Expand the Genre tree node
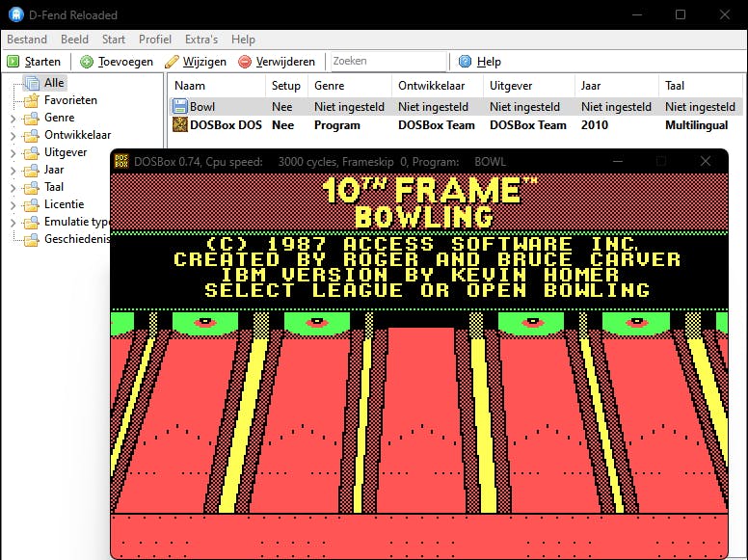This screenshot has height=560, width=748. click(13, 119)
